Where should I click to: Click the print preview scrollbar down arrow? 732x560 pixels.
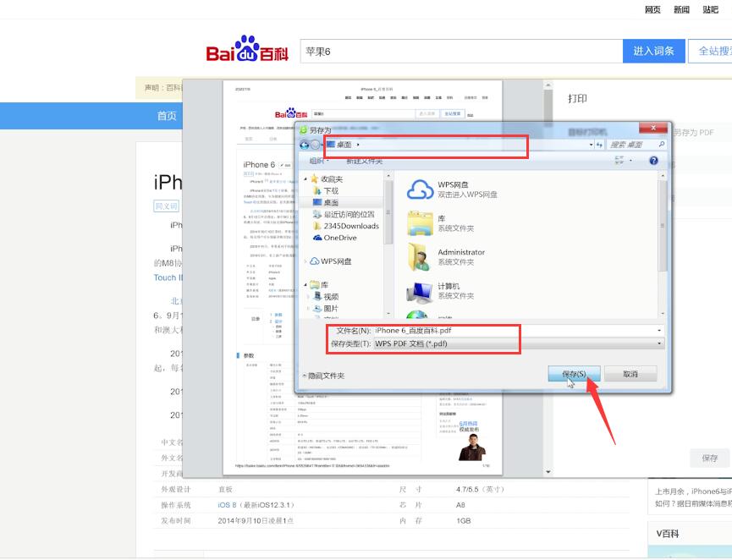[x=548, y=472]
